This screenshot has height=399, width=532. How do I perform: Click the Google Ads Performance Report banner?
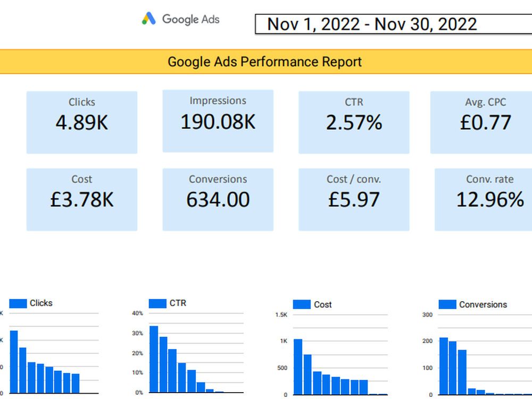(264, 62)
